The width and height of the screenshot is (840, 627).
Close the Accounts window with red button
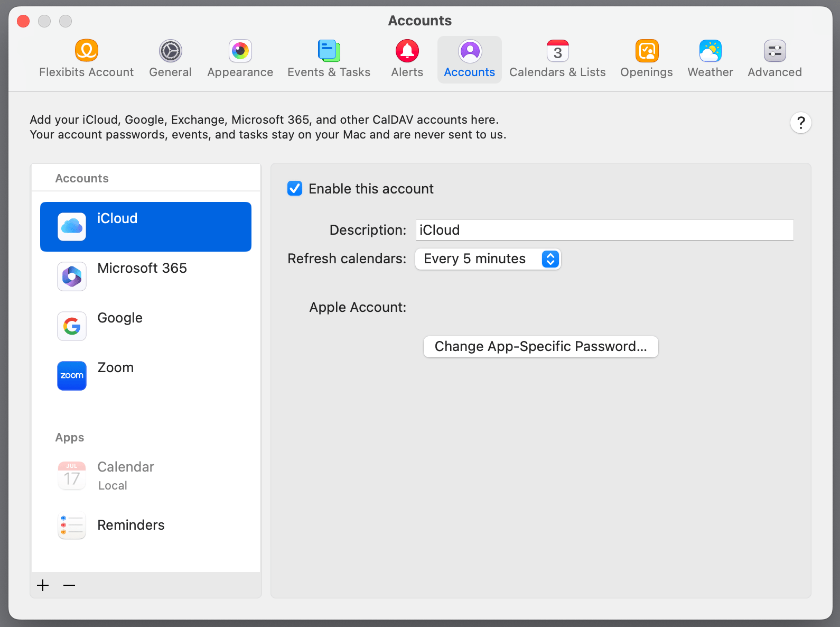tap(23, 21)
